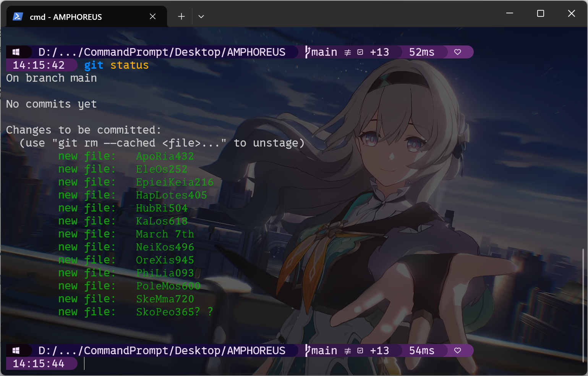The width and height of the screenshot is (588, 376).
Task: Click the Windows logo in the bottom prompt
Action: (16, 350)
